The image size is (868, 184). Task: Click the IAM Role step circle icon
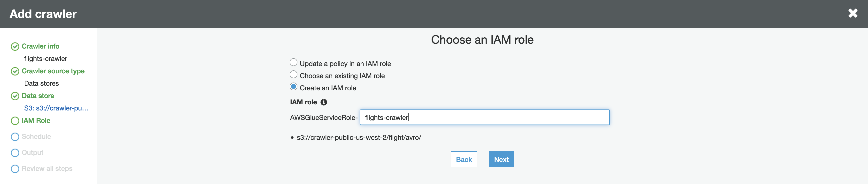click(15, 121)
